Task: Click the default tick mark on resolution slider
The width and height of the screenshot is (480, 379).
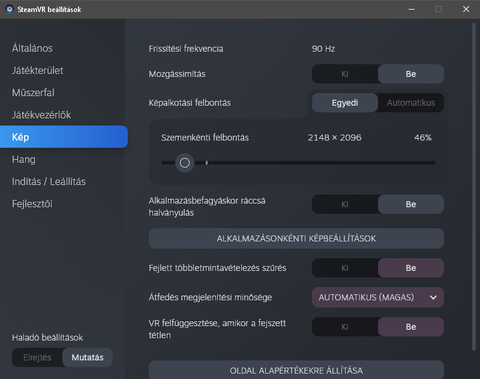Action: tap(207, 163)
